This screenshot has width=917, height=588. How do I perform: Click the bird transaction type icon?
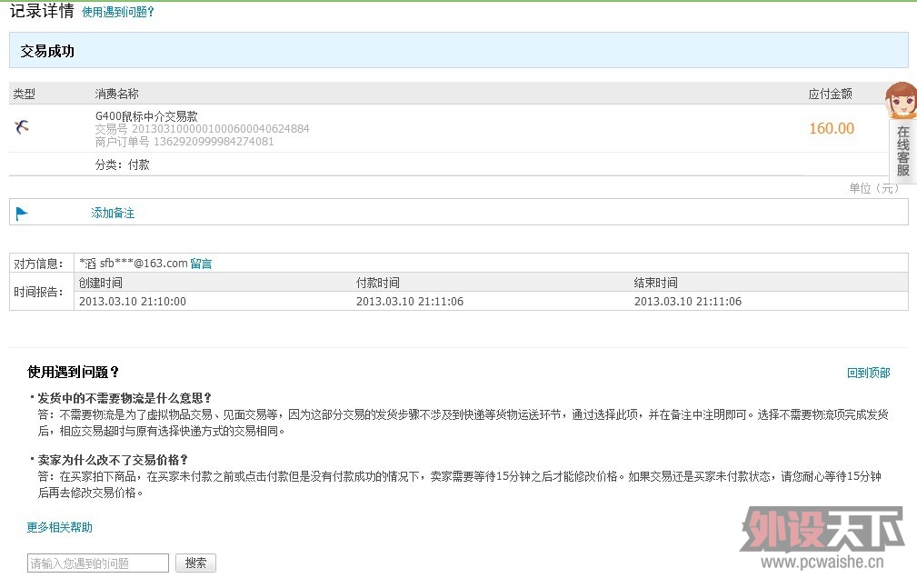(22, 127)
